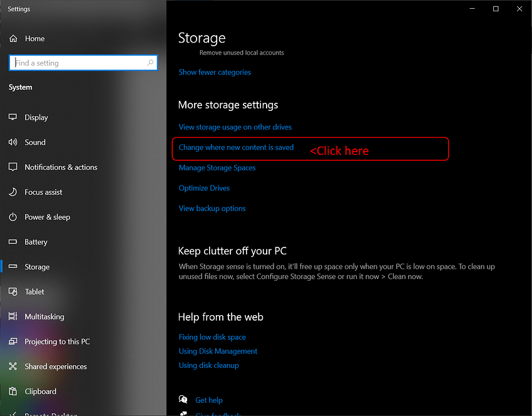Click the Home icon in sidebar
The width and height of the screenshot is (532, 416).
pos(13,39)
